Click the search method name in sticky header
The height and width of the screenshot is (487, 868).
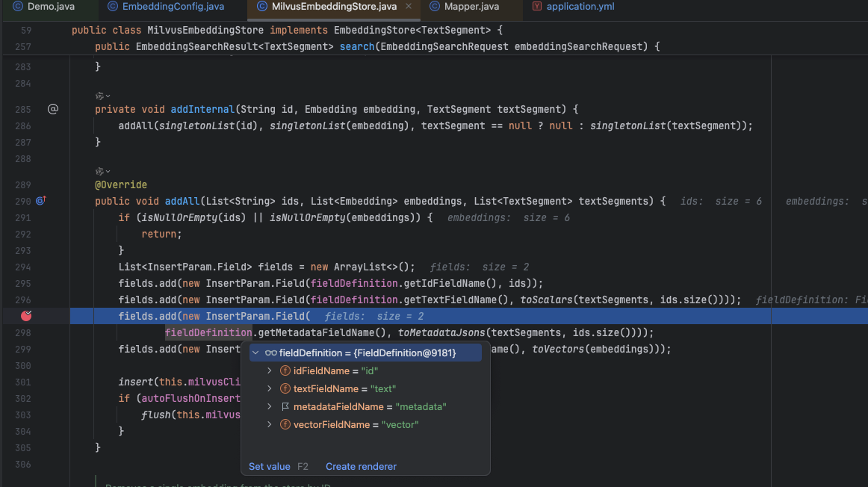click(357, 47)
